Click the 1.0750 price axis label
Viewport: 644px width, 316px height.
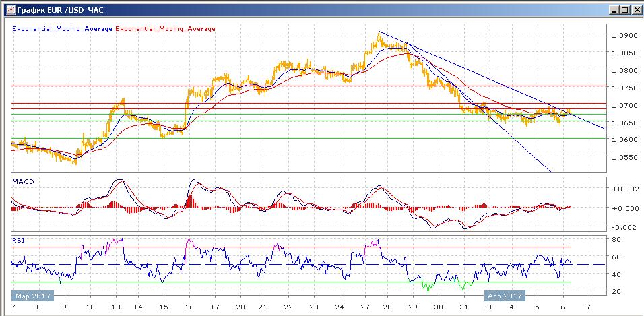click(624, 88)
